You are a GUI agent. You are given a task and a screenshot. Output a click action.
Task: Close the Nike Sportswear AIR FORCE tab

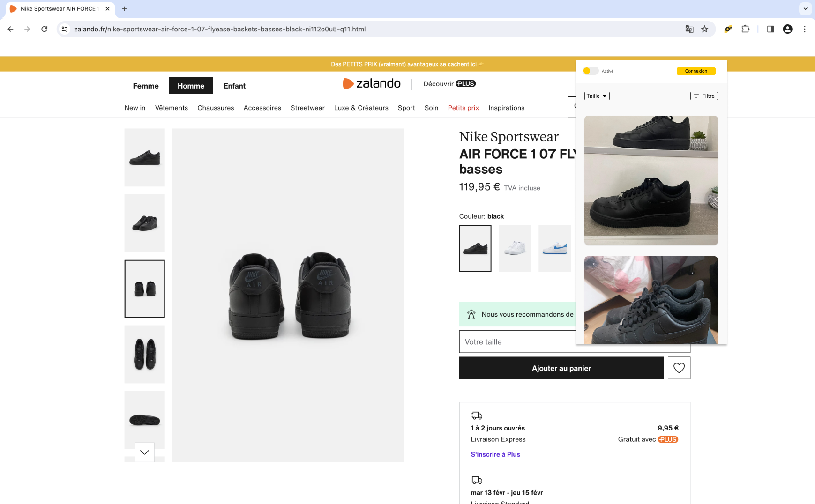107,9
